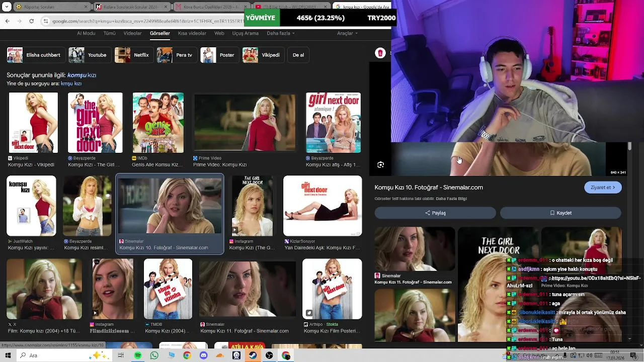
Task: Open the 'Komşu Kızı afiş' Beyazperde thumbnail
Action: coord(333,123)
